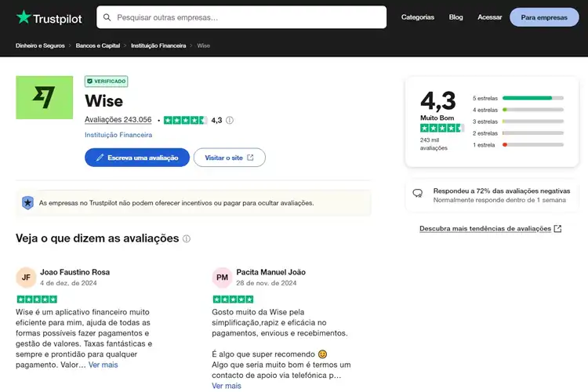Viewport: 588px width, 392px height.
Task: Click Visitar o site button
Action: (230, 158)
